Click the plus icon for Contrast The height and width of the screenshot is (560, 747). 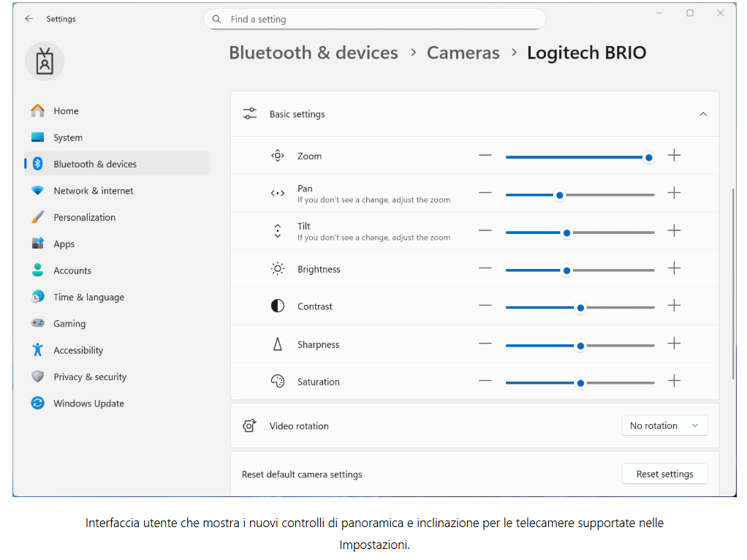pos(674,306)
